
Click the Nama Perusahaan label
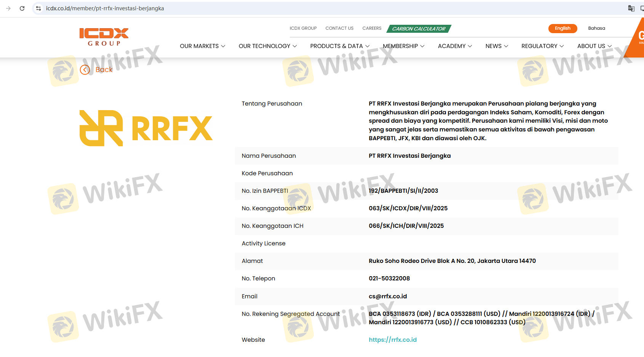click(269, 156)
